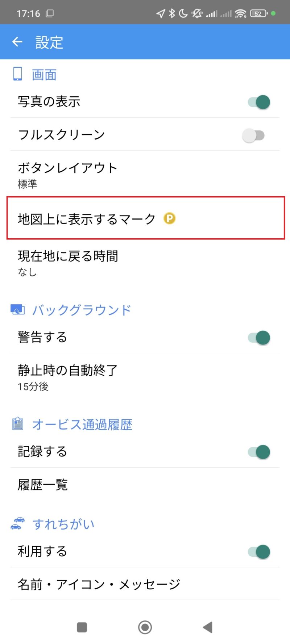Open the 履歴一覧 history list
Viewport: 290px width, 644px height.
click(x=145, y=485)
